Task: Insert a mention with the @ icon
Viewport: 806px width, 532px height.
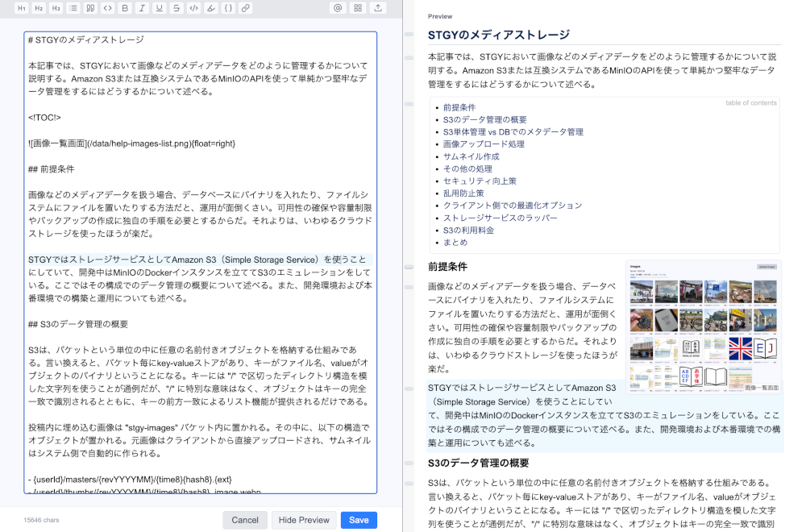Action: [x=338, y=8]
